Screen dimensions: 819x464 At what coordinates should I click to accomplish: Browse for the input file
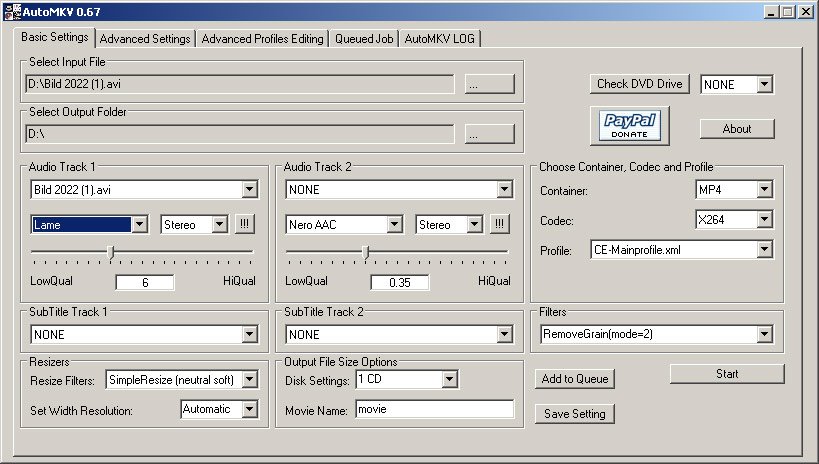click(x=489, y=84)
